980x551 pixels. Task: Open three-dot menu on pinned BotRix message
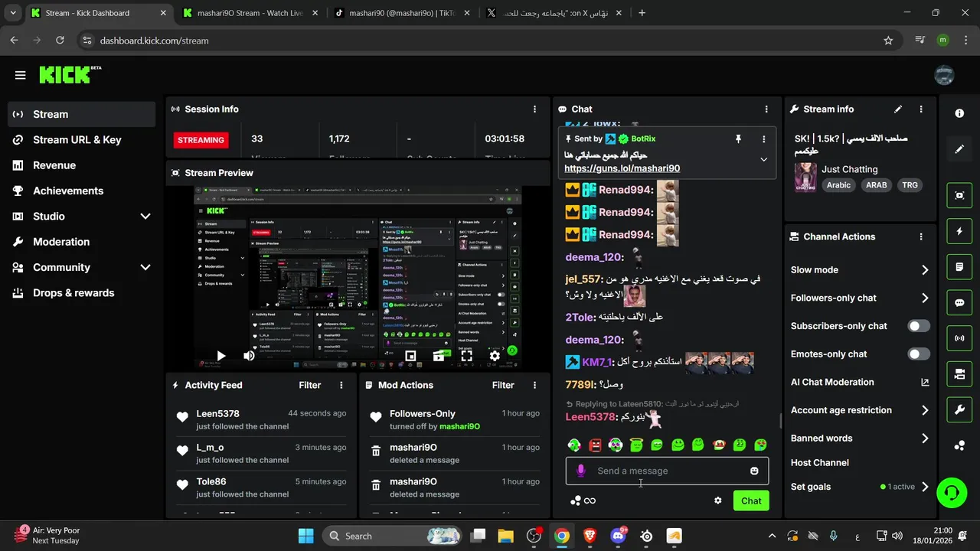763,139
